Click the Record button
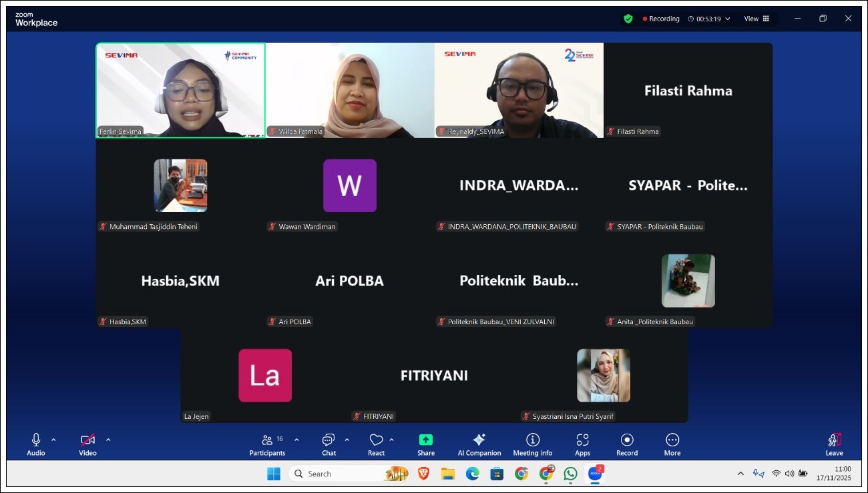This screenshot has height=493, width=868. (627, 444)
